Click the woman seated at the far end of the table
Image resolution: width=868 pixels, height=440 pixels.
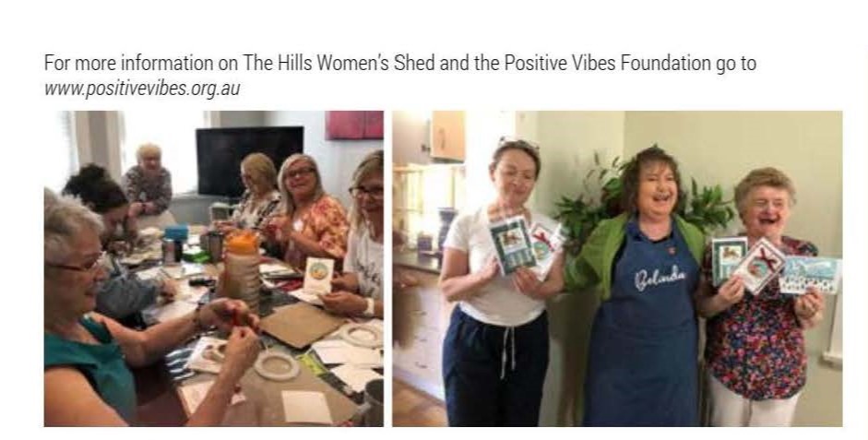[148, 183]
